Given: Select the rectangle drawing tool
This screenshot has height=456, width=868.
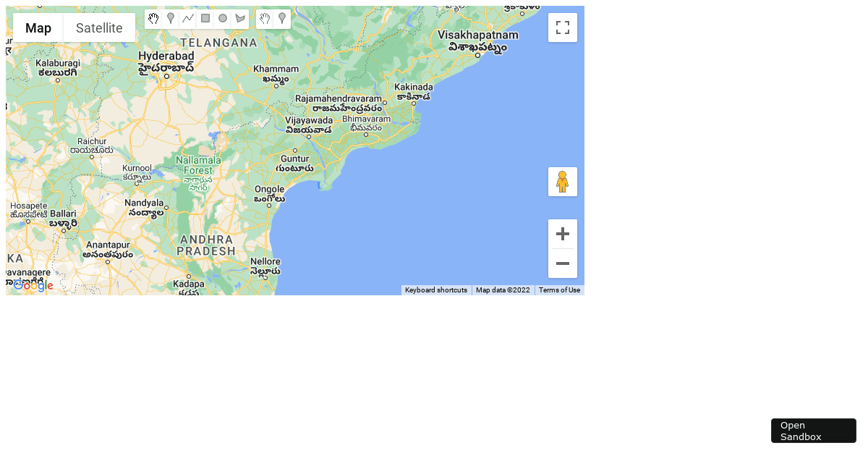Looking at the screenshot, I should click(x=205, y=19).
